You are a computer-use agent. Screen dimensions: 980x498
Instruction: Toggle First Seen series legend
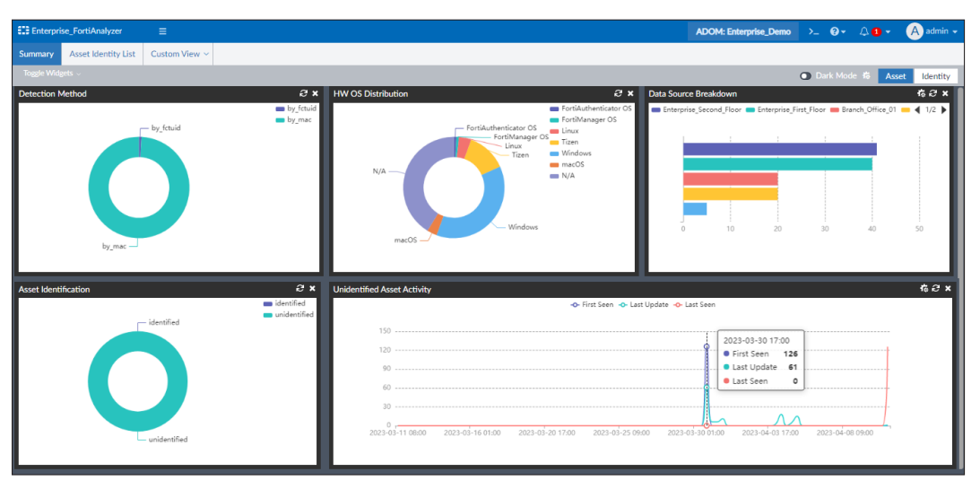(x=592, y=305)
